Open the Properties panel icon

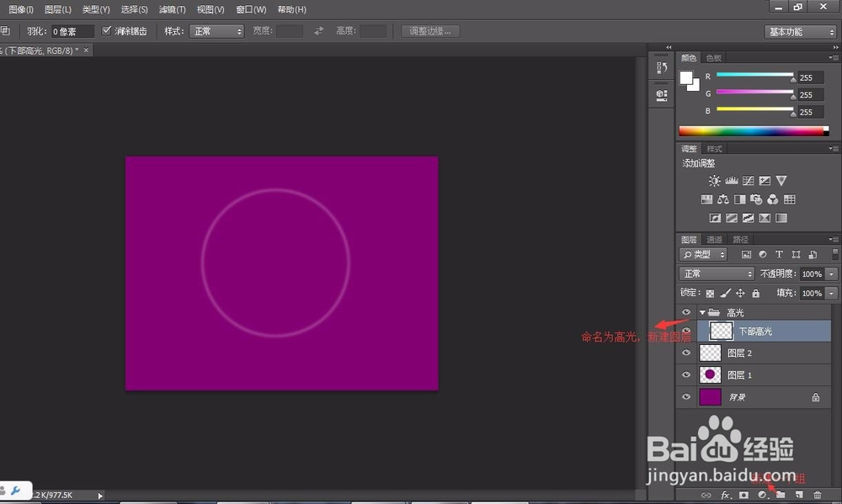click(x=662, y=96)
